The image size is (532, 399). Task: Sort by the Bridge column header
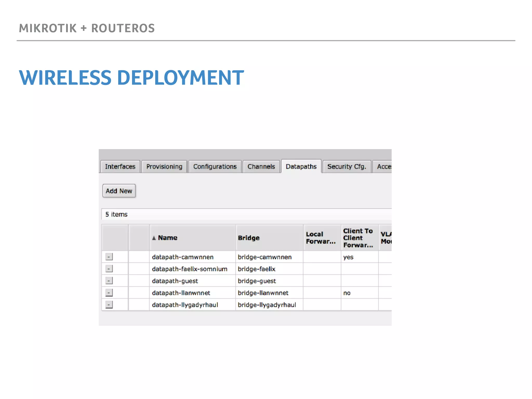pyautogui.click(x=269, y=238)
